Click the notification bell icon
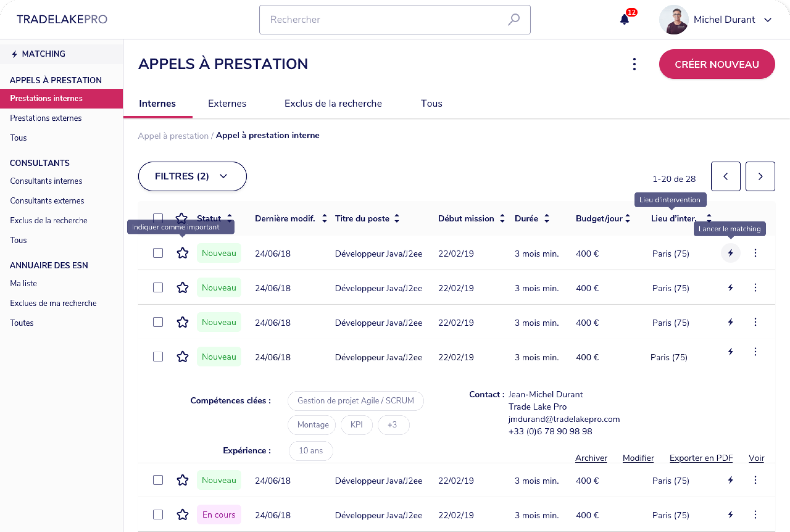Viewport: 790px width, 532px height. [x=624, y=19]
